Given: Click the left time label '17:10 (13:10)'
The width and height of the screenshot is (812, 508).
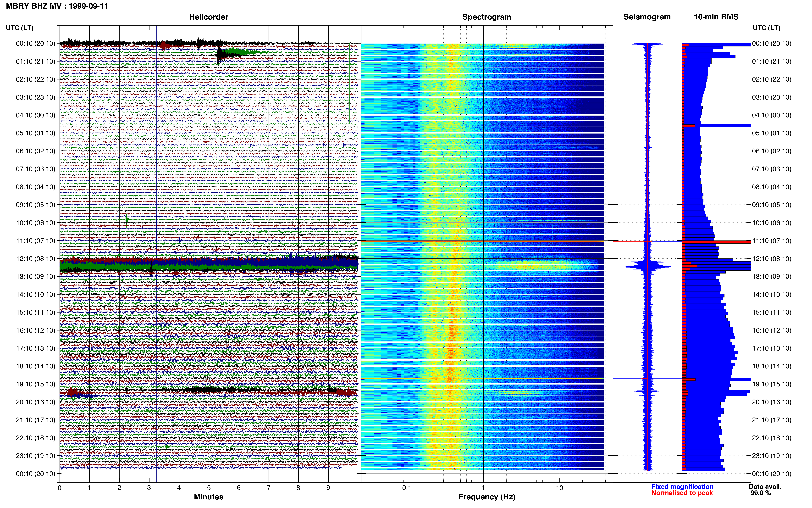Looking at the screenshot, I should [x=36, y=348].
